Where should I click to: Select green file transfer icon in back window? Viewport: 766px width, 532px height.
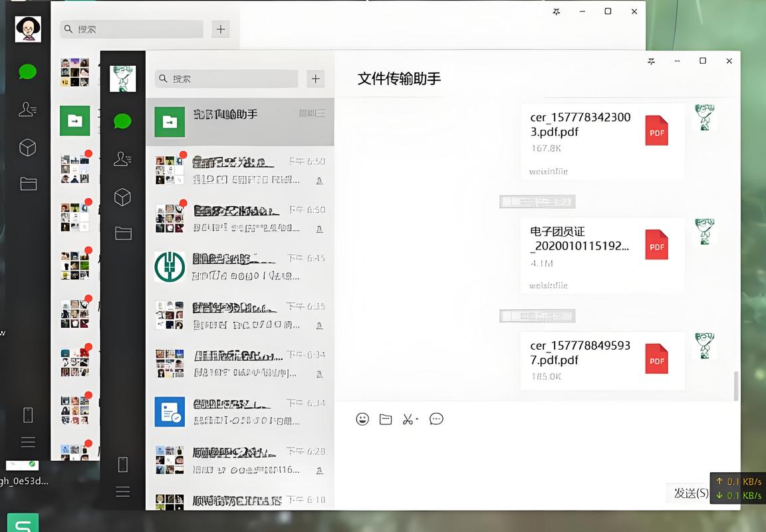pyautogui.click(x=74, y=120)
